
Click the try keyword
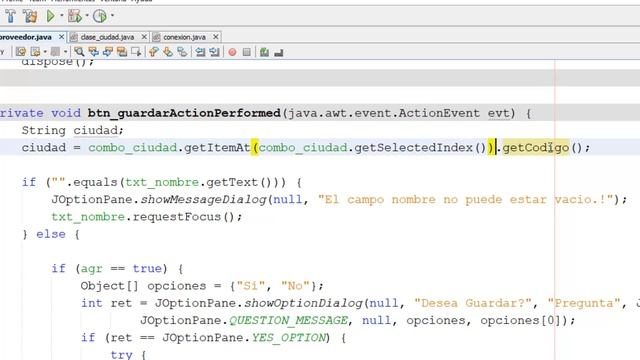coord(121,354)
